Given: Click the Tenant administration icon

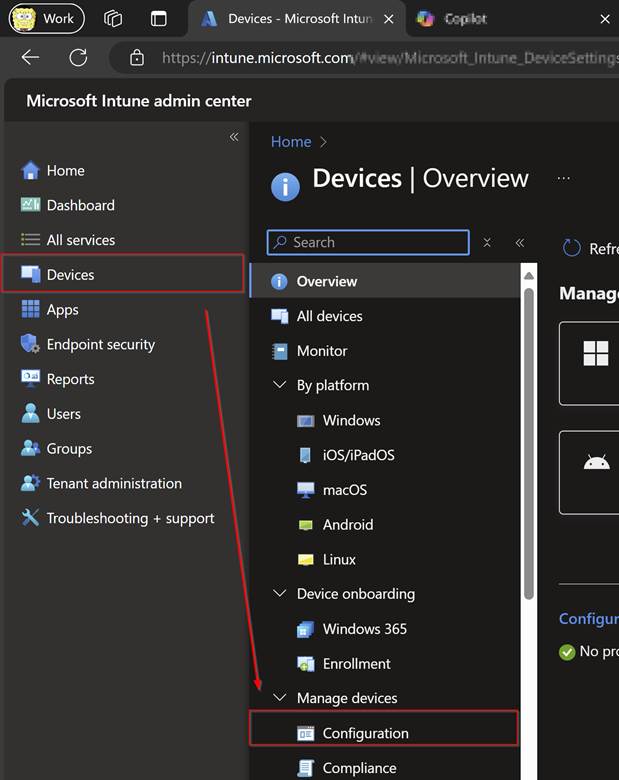Looking at the screenshot, I should click(30, 483).
